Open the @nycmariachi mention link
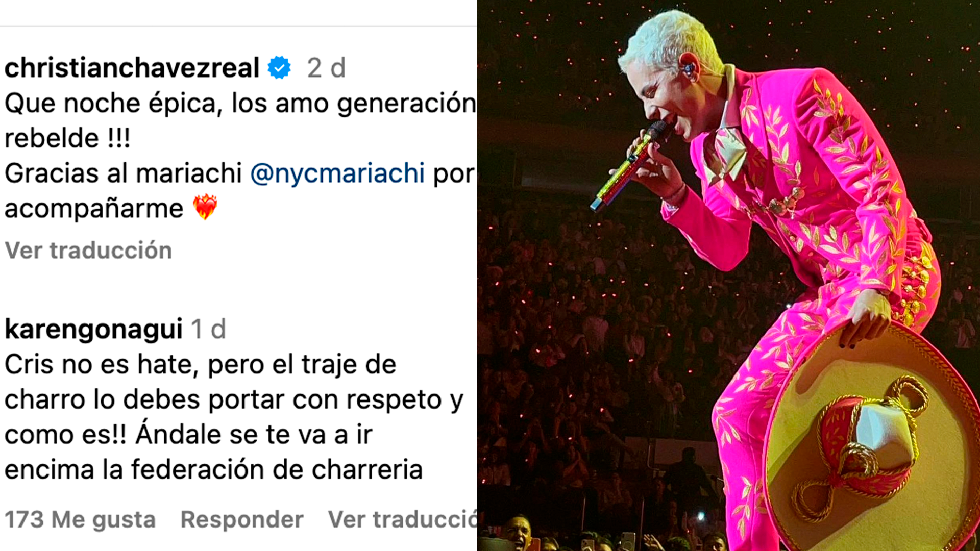980x551 pixels. click(x=337, y=173)
